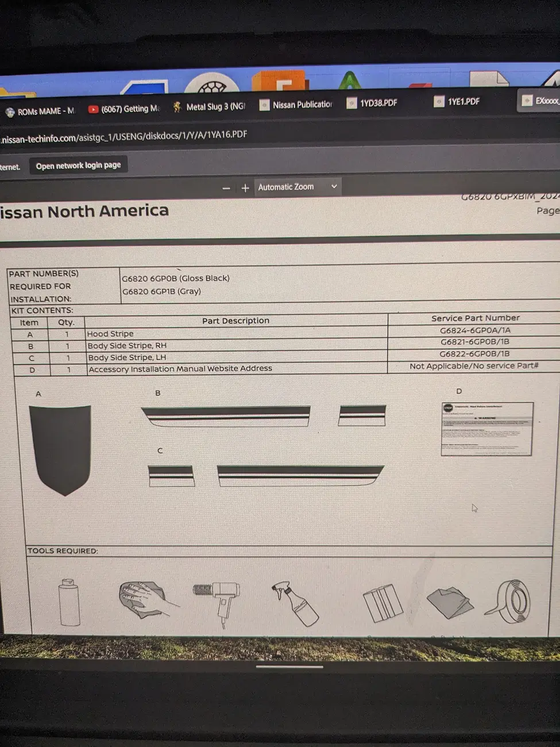Click service part number G6821-6GP0B/1B

tap(475, 342)
